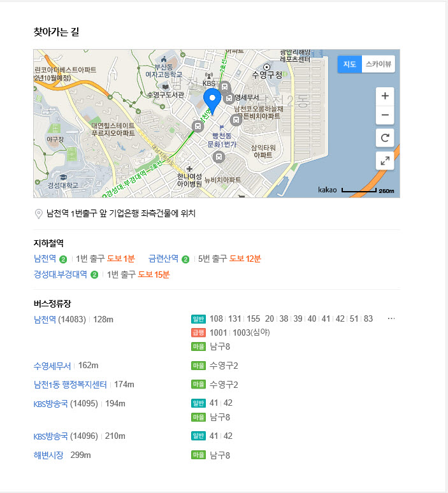Viewport: 448px width, 493px height.
Task: Click 마을 badge in 수영세무서 row
Action: coord(198,366)
